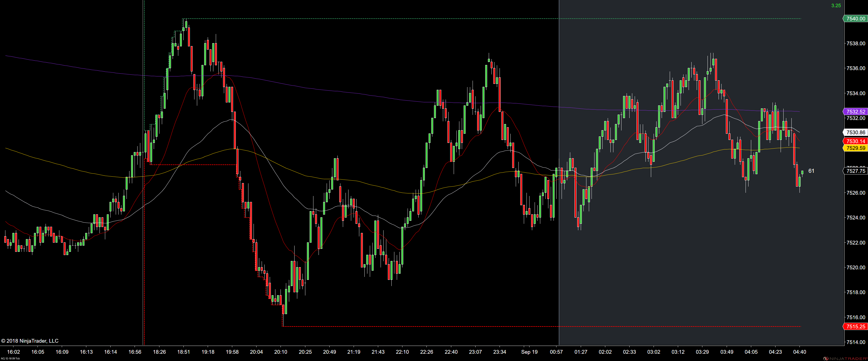Click the 20:49 time axis label
Screen dimensions: 868x361
point(330,352)
